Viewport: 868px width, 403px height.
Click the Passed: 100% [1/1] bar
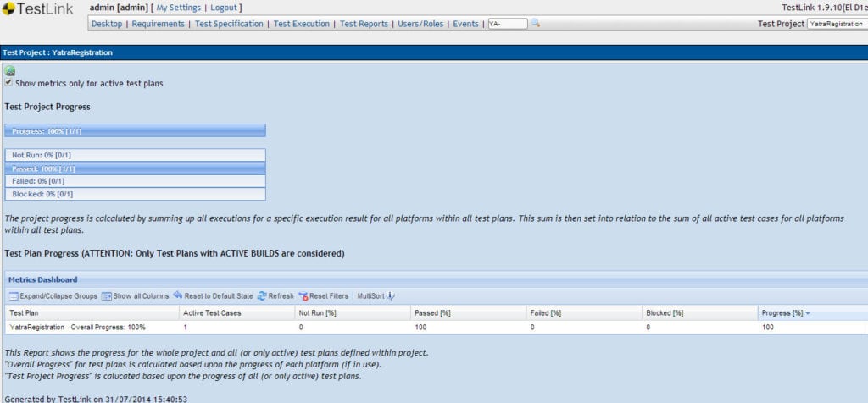135,168
